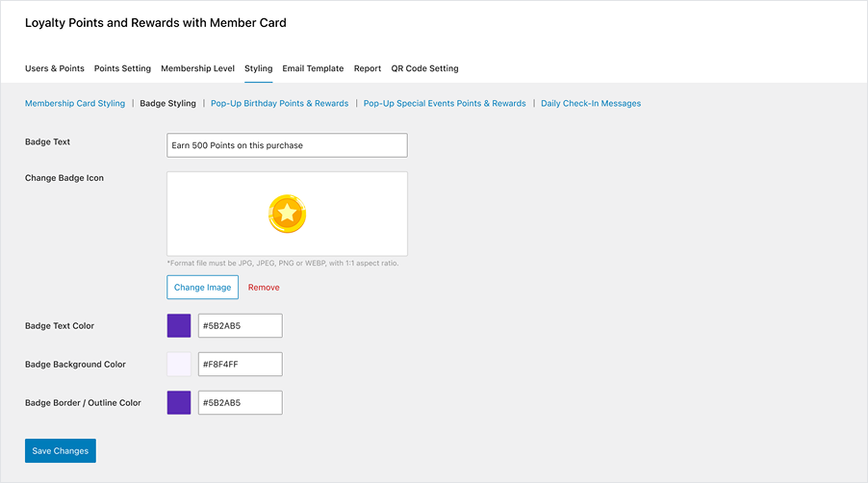Save Changes to badge styling
The image size is (868, 483).
[61, 451]
